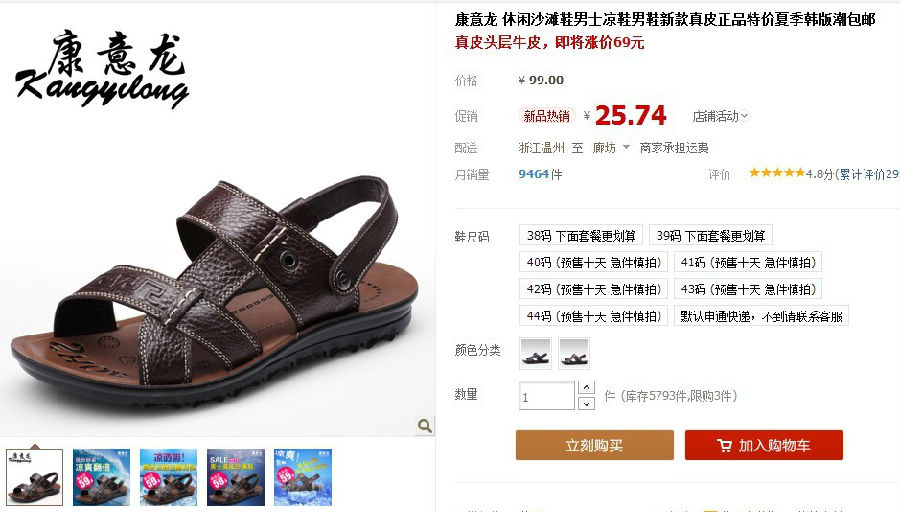Increase quantity with the up arrow
Image resolution: width=900 pixels, height=512 pixels.
(x=586, y=387)
